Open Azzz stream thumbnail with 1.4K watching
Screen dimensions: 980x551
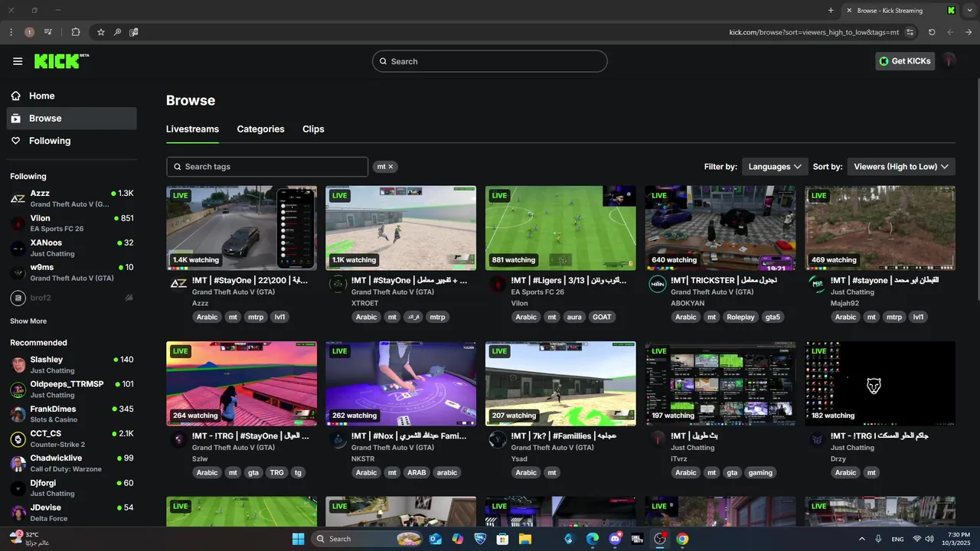pyautogui.click(x=241, y=228)
